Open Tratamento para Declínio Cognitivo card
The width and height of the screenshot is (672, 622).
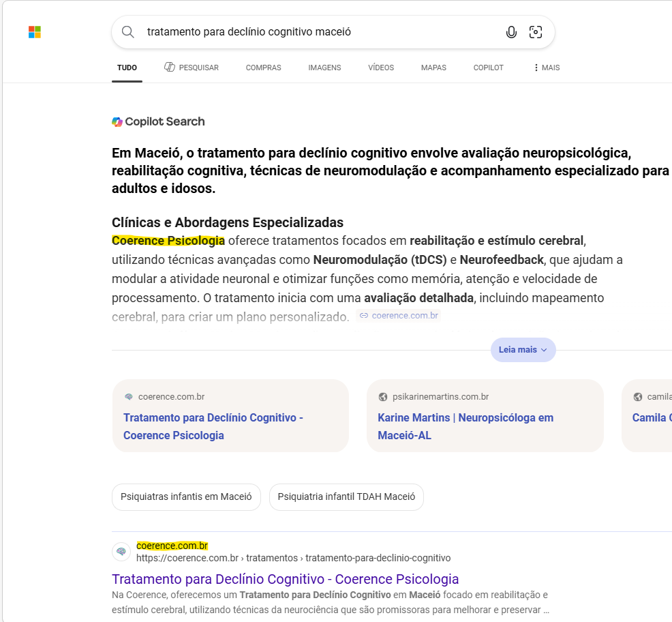pyautogui.click(x=230, y=415)
